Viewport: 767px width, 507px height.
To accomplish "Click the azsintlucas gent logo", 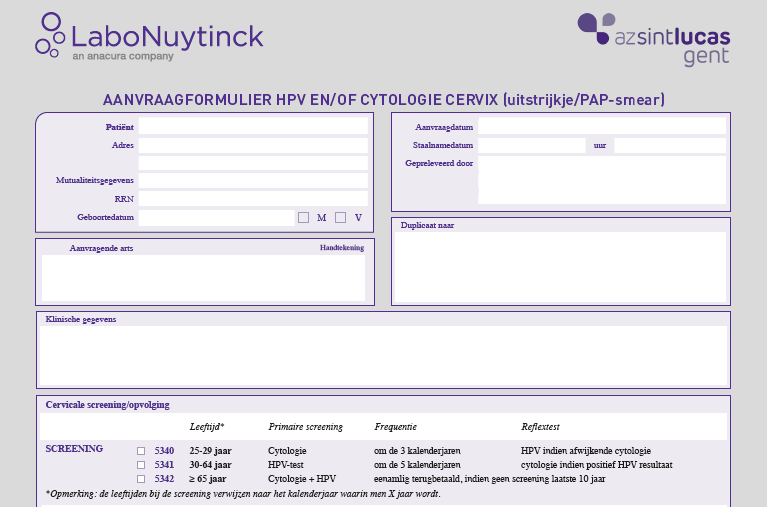I will point(654,39).
